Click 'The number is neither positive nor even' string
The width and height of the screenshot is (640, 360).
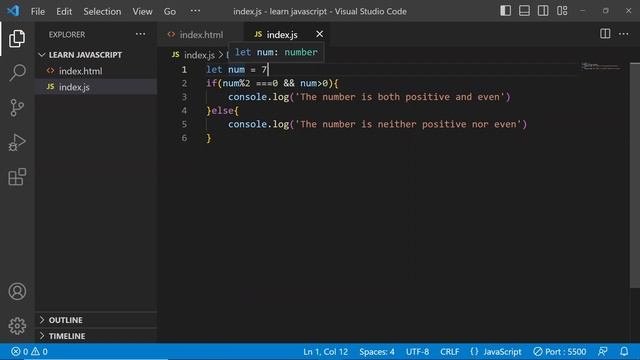coord(408,124)
